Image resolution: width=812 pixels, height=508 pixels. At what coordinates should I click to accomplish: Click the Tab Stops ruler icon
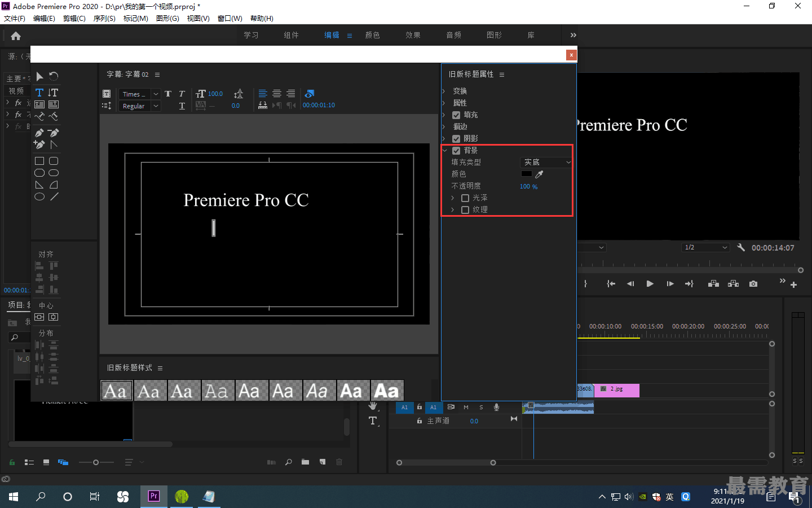(263, 106)
